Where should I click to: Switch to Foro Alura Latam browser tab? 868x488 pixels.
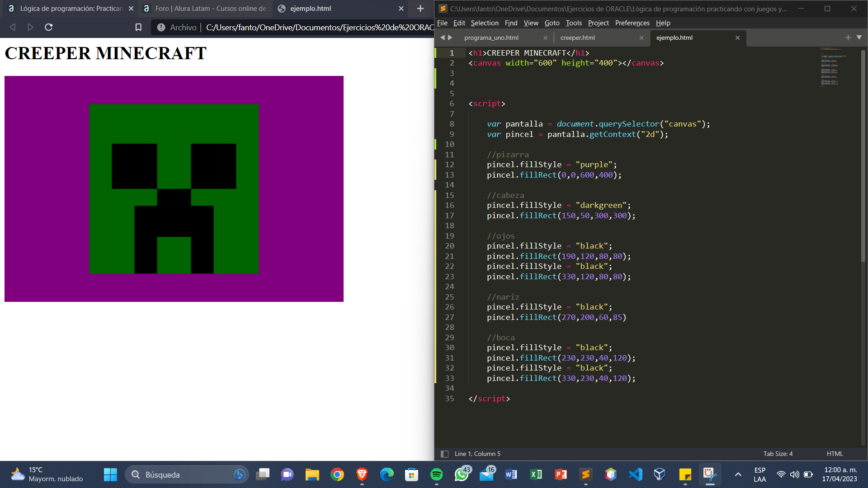(x=205, y=9)
